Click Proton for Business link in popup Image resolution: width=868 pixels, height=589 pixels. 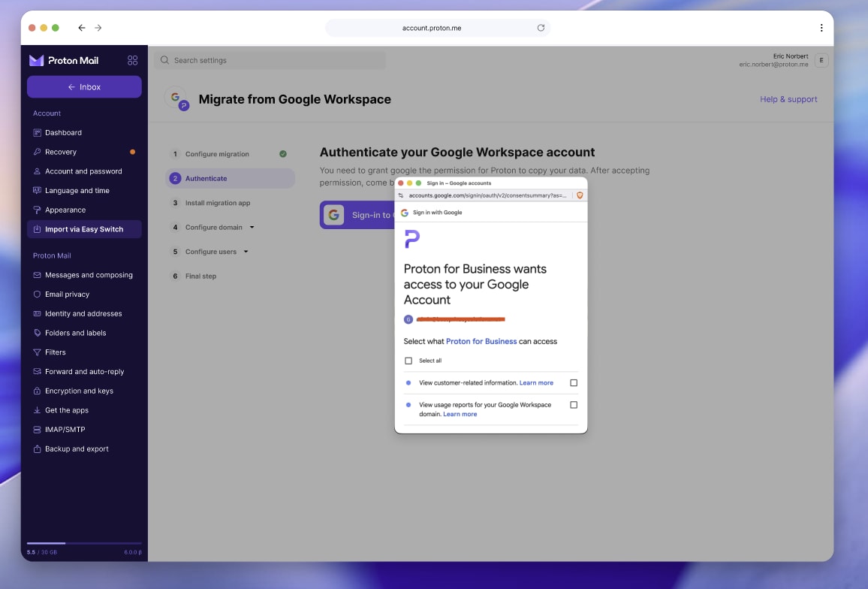coord(481,341)
